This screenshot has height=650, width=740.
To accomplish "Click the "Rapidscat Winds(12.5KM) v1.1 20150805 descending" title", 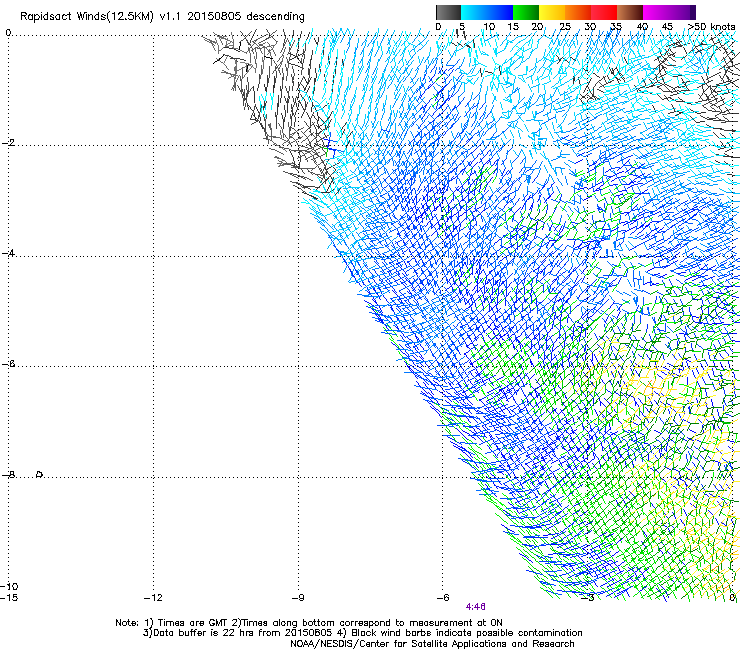I will tap(162, 17).
